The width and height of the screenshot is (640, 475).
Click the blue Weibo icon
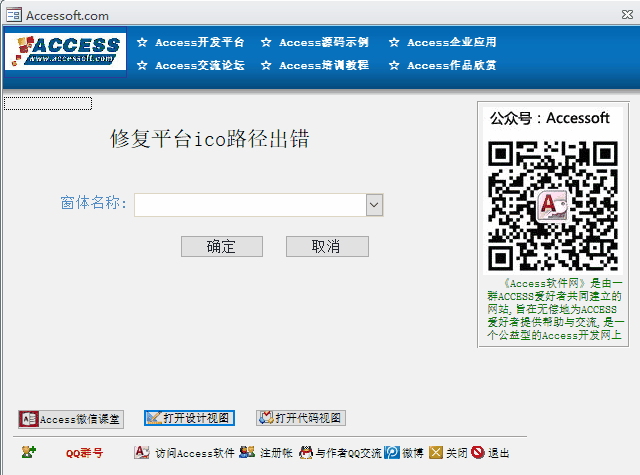pyautogui.click(x=392, y=452)
